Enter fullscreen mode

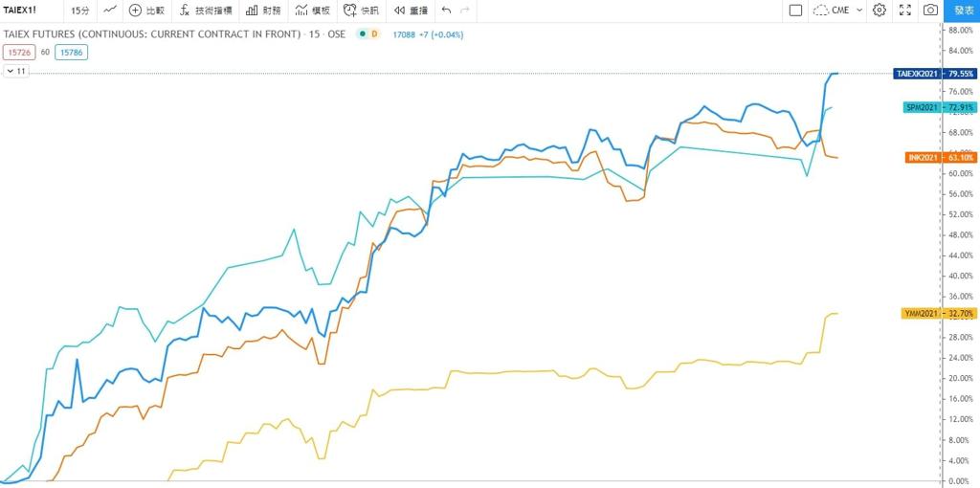[x=904, y=10]
